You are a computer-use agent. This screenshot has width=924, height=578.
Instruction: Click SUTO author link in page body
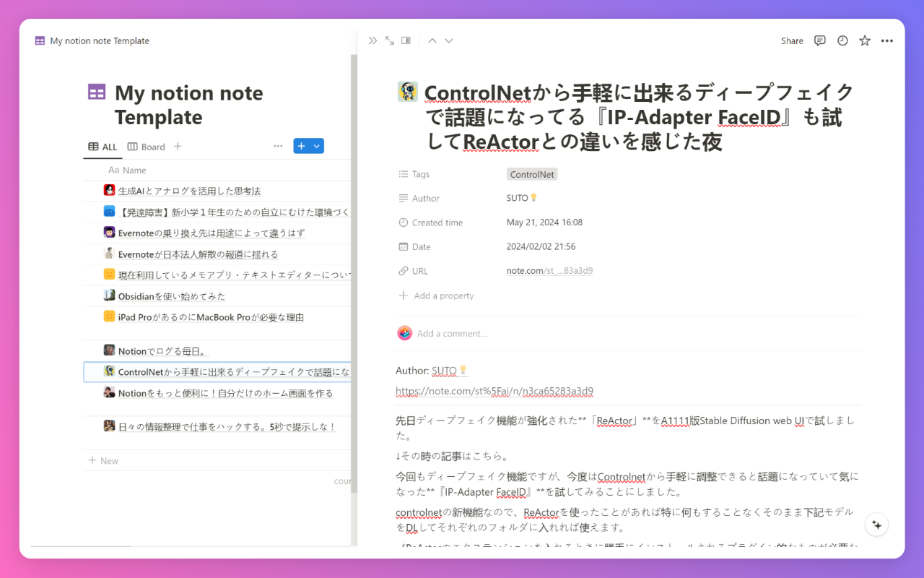tap(450, 371)
